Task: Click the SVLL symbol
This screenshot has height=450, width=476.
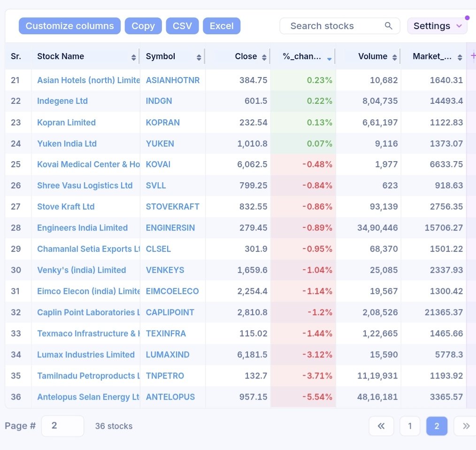Action: point(156,186)
